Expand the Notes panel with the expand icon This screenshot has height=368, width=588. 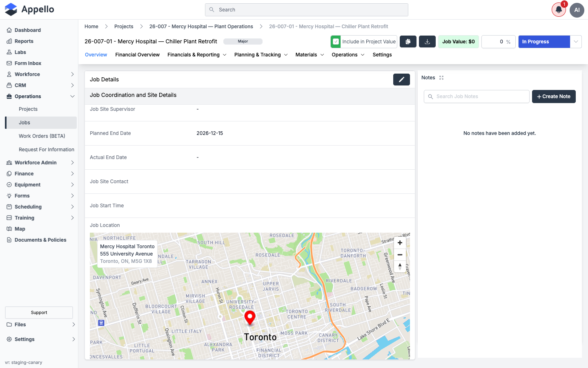coord(441,78)
